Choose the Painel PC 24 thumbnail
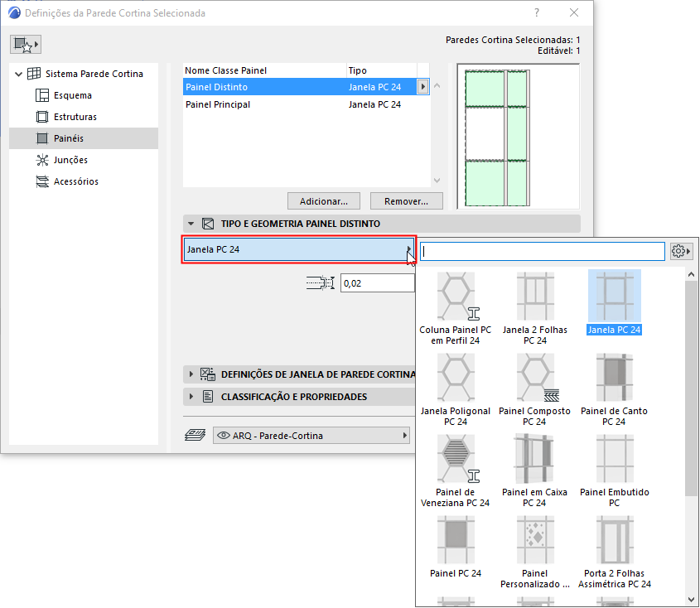 pyautogui.click(x=456, y=547)
